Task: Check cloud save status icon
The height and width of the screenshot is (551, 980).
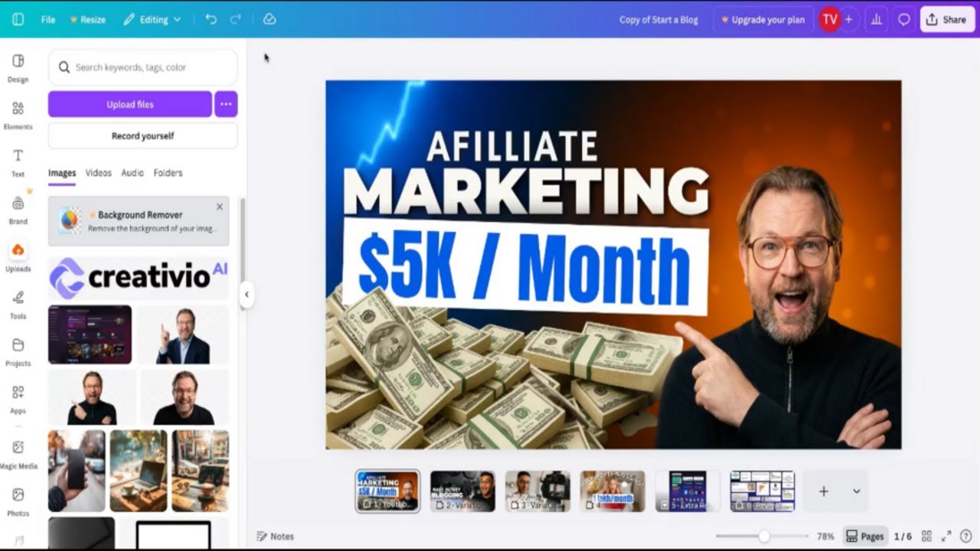Action: point(269,19)
